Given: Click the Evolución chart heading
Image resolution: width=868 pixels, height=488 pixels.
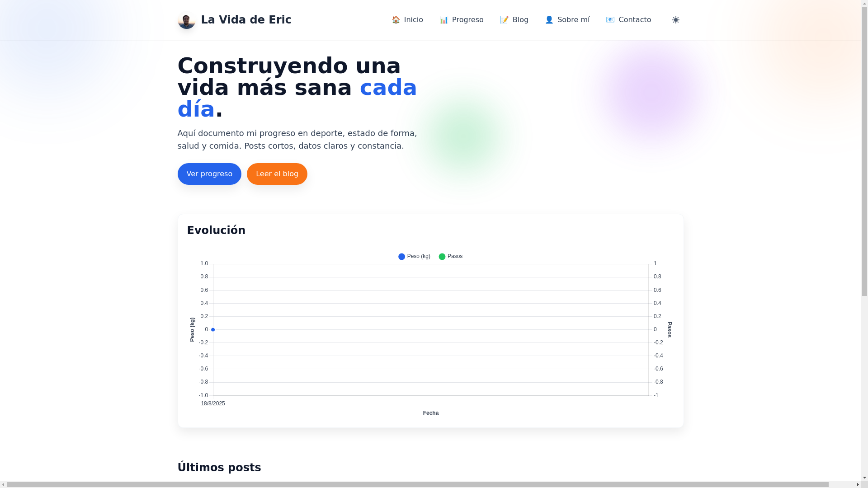Looking at the screenshot, I should [216, 230].
